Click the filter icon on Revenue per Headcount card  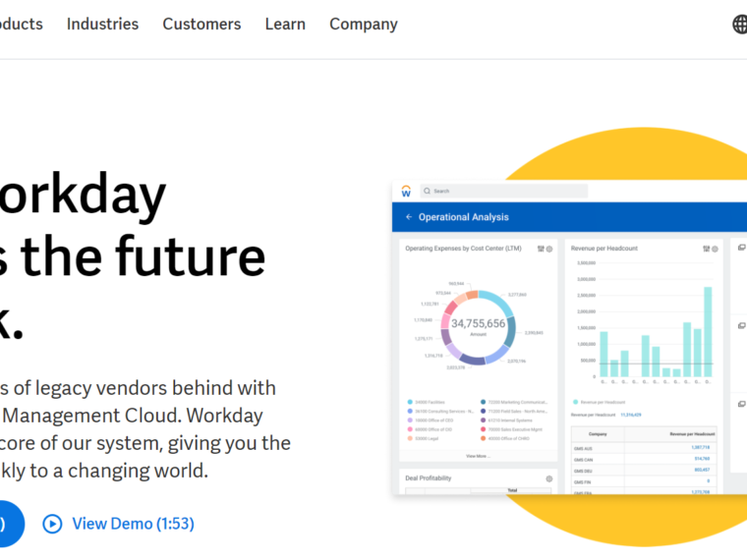click(706, 249)
